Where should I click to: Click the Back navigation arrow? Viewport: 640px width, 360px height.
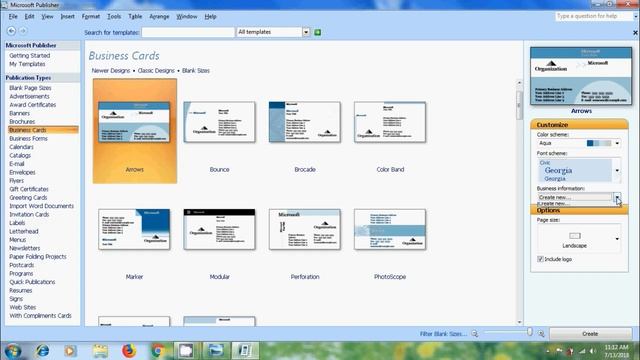(x=11, y=31)
